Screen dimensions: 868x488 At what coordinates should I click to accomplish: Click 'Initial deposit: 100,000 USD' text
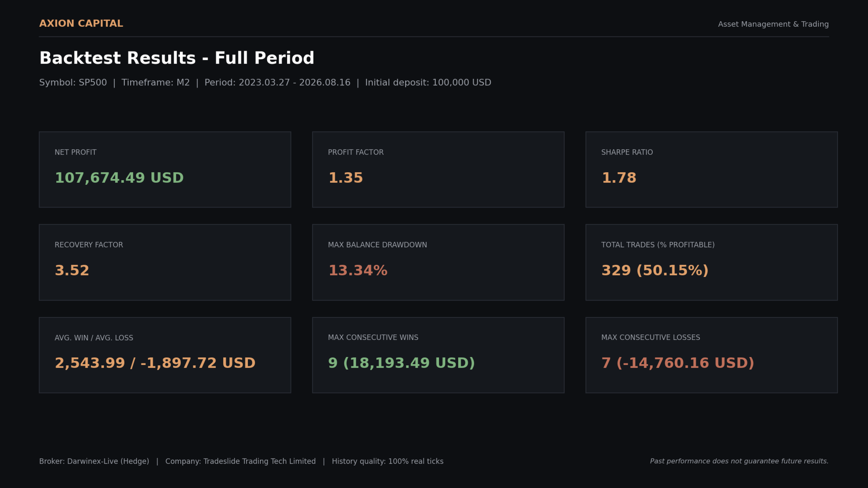point(428,83)
